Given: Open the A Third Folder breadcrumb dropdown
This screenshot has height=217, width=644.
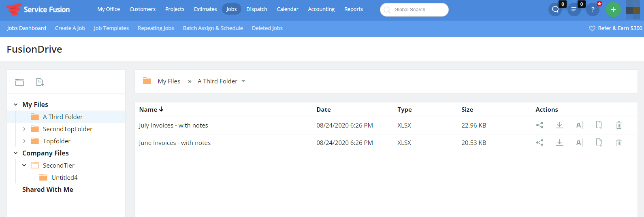Looking at the screenshot, I should [243, 81].
